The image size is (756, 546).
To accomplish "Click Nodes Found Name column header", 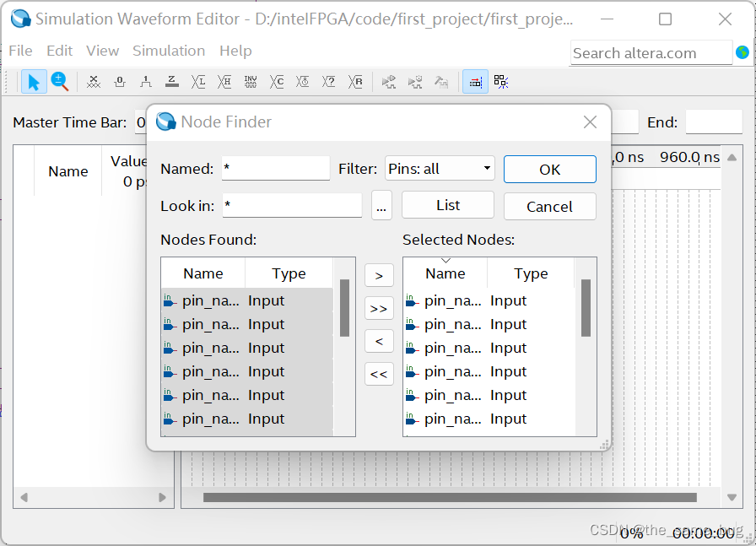I will click(x=203, y=273).
